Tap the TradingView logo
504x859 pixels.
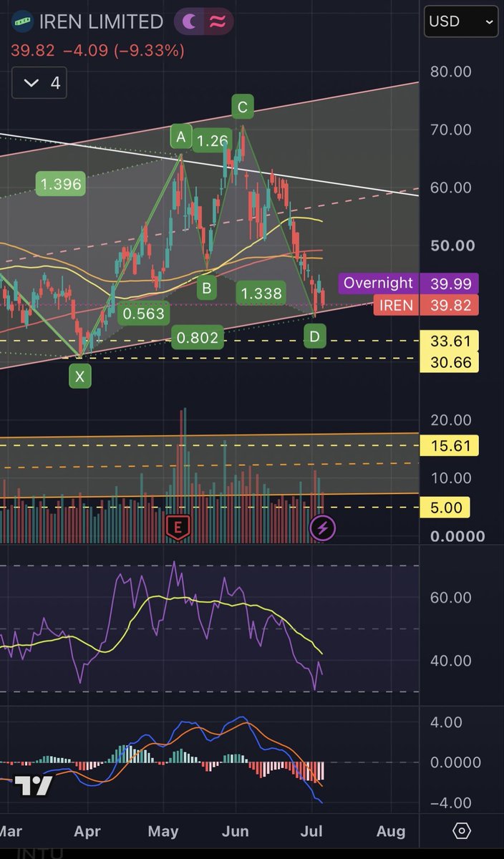(x=34, y=786)
